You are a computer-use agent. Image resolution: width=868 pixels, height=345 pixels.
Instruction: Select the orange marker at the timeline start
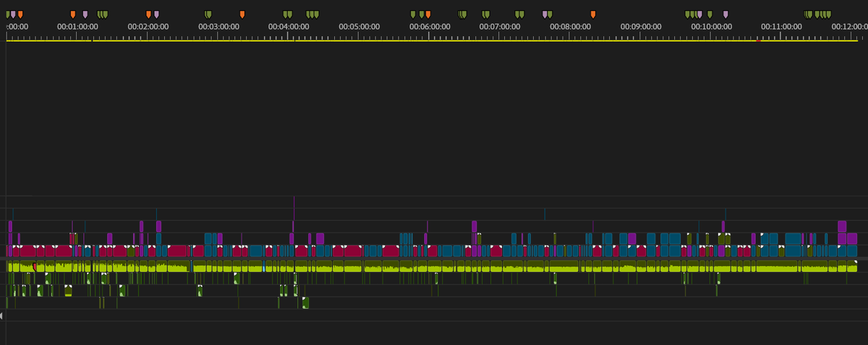coord(20,14)
